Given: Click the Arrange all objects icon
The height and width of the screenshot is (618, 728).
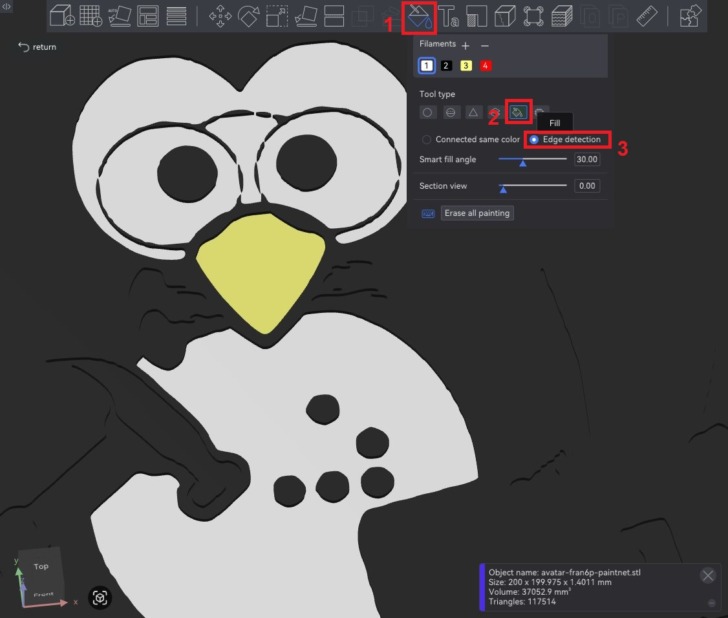Looking at the screenshot, I should 148,16.
